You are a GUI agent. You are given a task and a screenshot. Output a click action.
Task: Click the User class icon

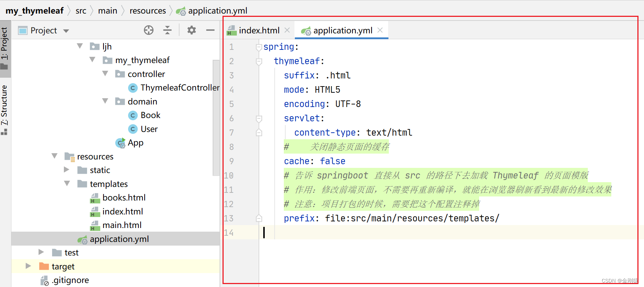[133, 129]
